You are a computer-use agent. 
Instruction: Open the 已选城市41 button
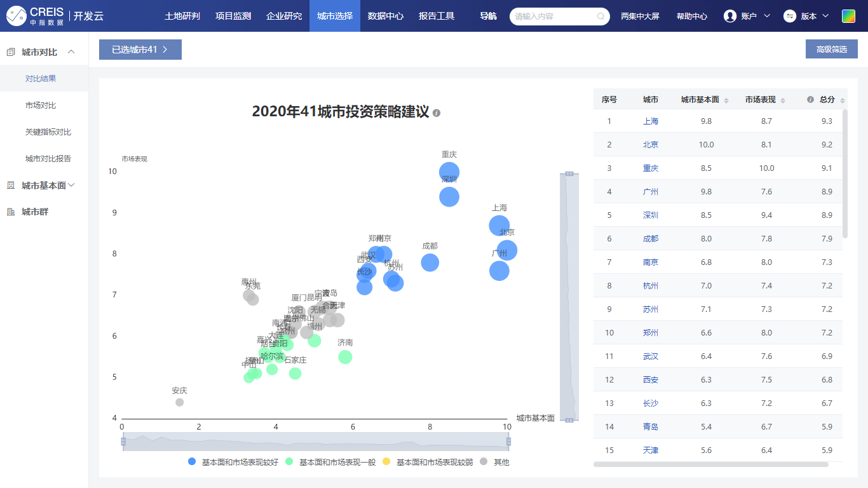[x=140, y=50]
